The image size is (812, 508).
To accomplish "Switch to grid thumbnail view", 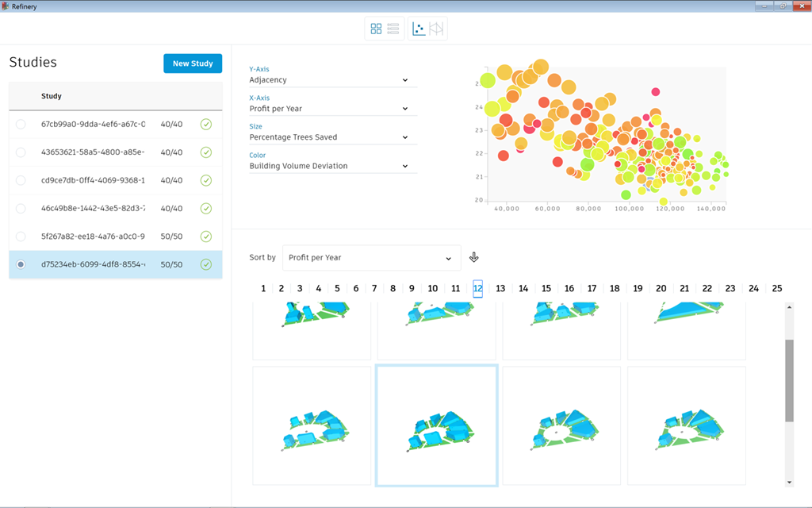I will point(376,29).
